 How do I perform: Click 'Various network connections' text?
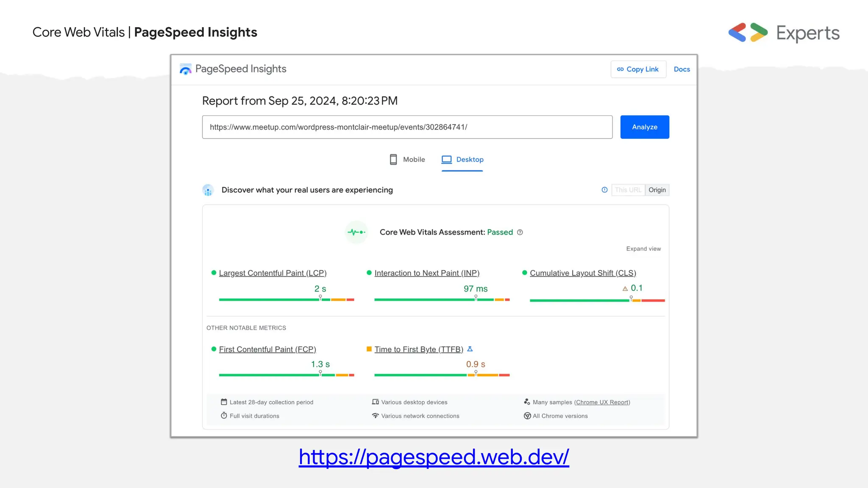[420, 416]
